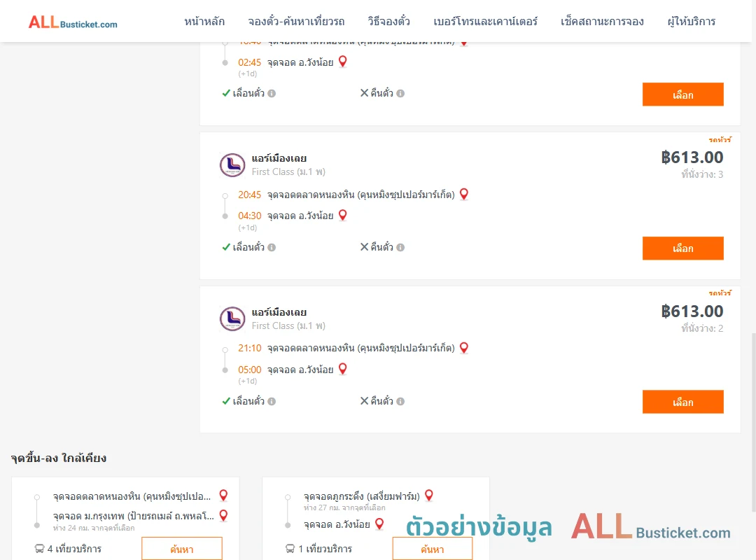756x560 pixels.
Task: Open วิธีจองตั๋ว menu item
Action: pyautogui.click(x=389, y=22)
